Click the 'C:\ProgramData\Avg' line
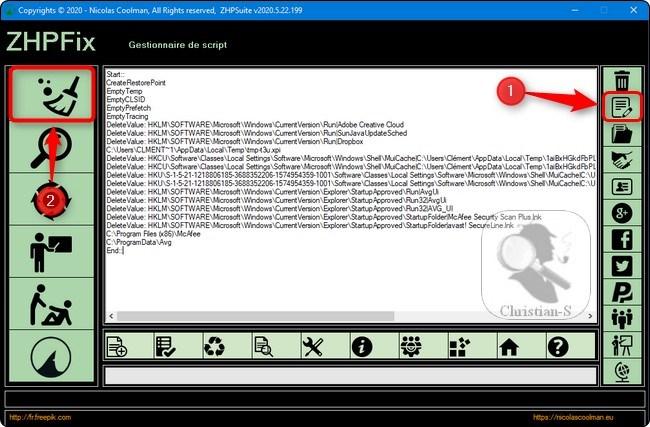This screenshot has height=427, width=650. [x=139, y=242]
